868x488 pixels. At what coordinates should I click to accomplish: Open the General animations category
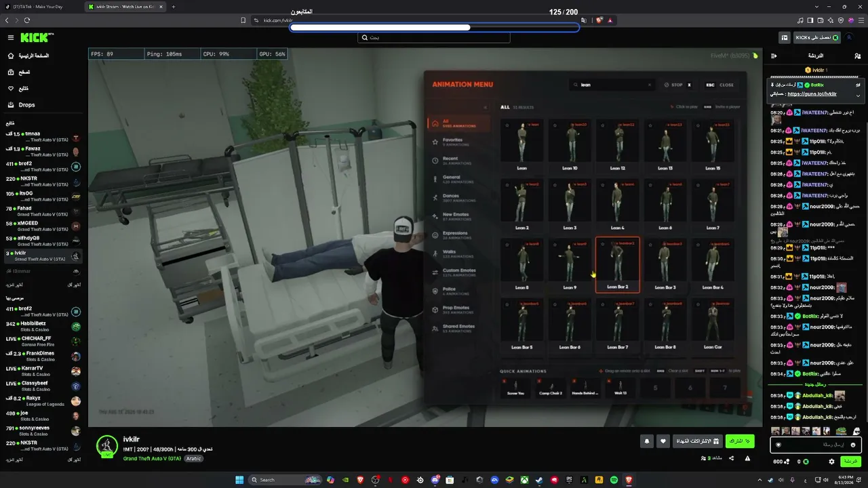click(x=459, y=179)
